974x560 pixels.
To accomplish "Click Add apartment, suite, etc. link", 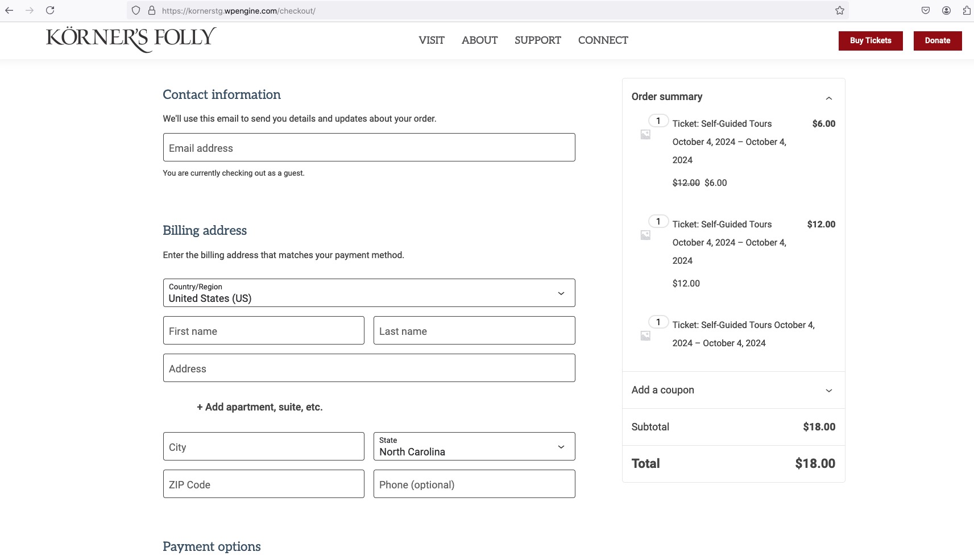I will pyautogui.click(x=260, y=407).
